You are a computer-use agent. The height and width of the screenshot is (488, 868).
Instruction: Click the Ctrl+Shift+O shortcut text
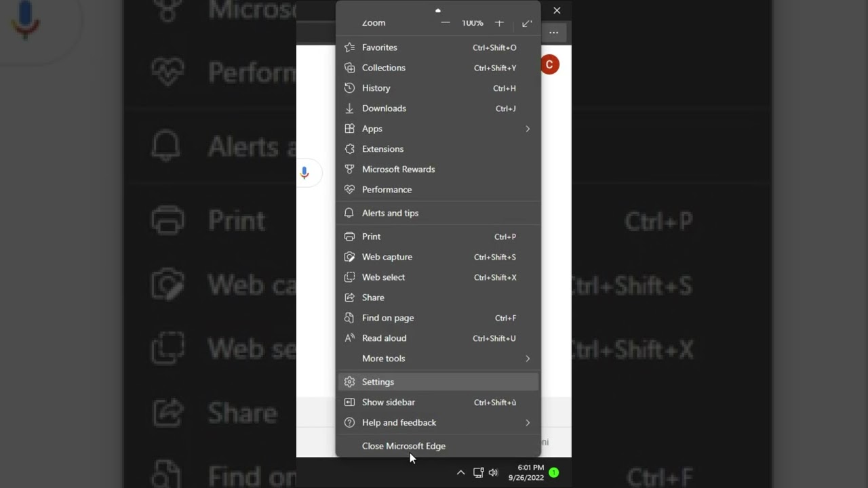[494, 47]
